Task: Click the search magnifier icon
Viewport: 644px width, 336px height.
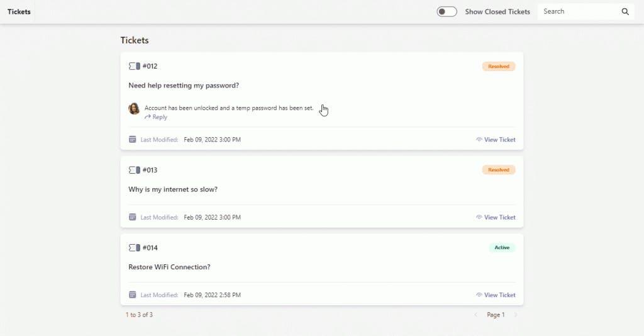Action: [x=625, y=11]
